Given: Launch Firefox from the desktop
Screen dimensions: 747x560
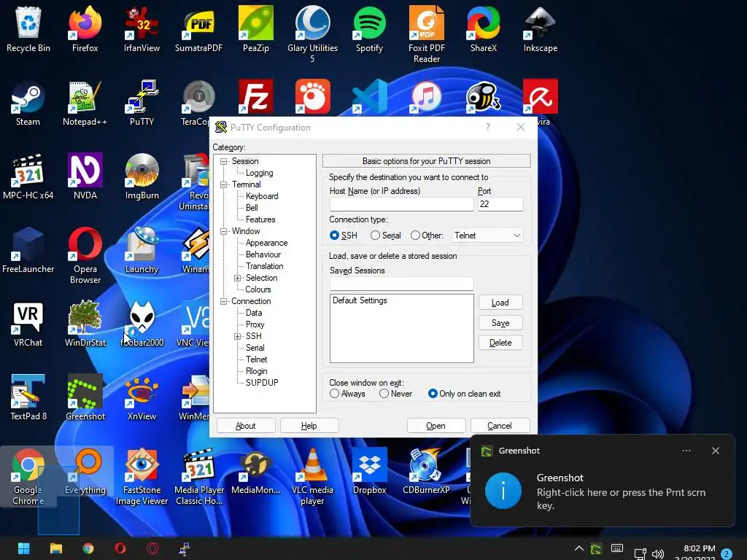Looking at the screenshot, I should click(85, 28).
